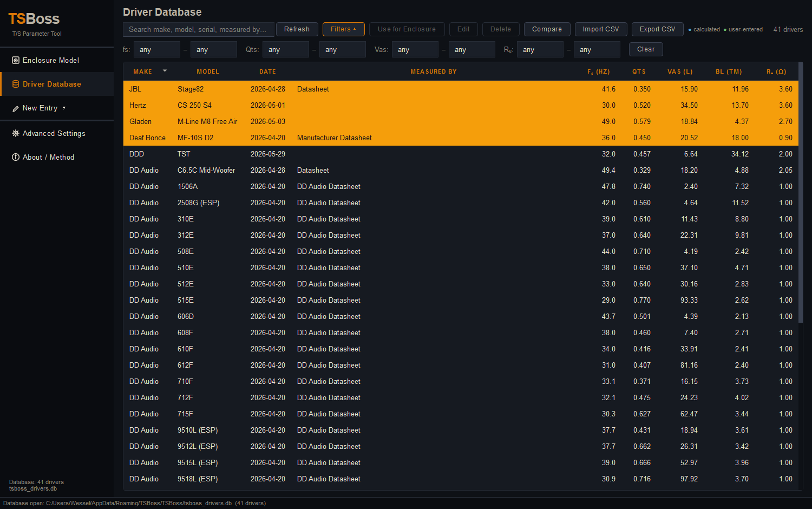
Task: Click the TSBoss logo
Action: click(34, 19)
